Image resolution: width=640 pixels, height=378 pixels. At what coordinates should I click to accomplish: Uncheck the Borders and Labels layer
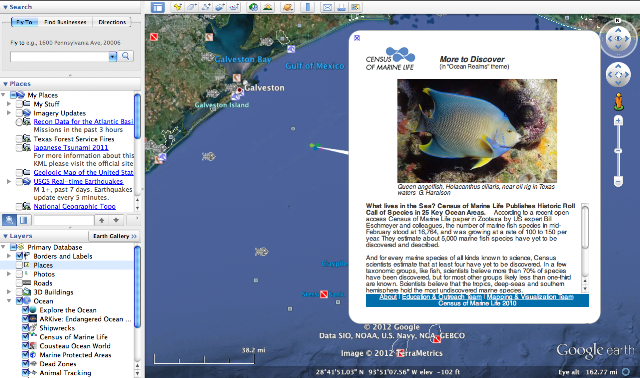19,256
